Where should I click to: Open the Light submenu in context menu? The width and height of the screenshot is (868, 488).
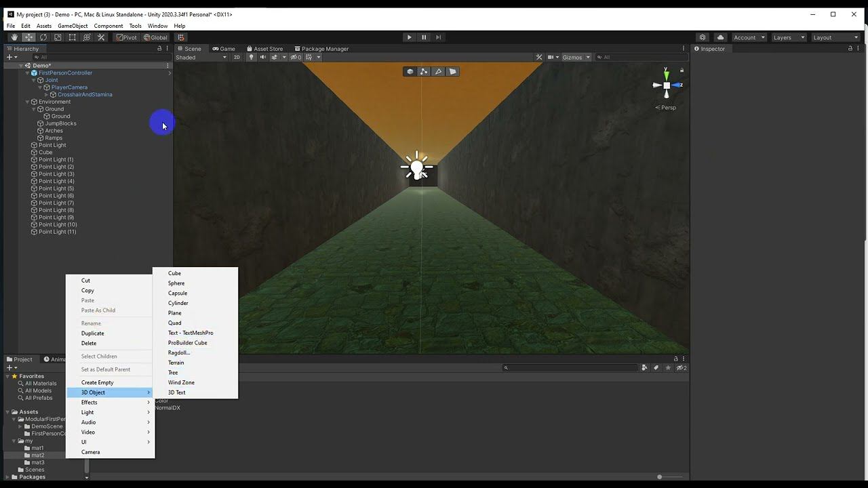point(111,412)
